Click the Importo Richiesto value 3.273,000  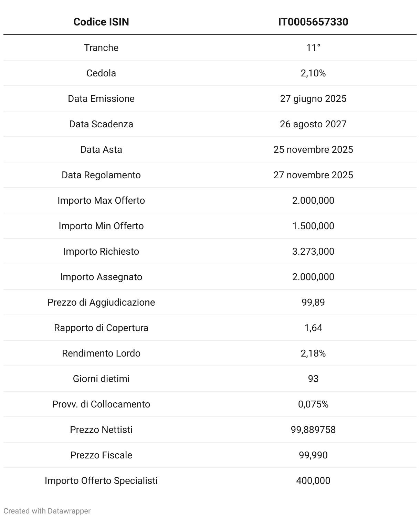313,251
